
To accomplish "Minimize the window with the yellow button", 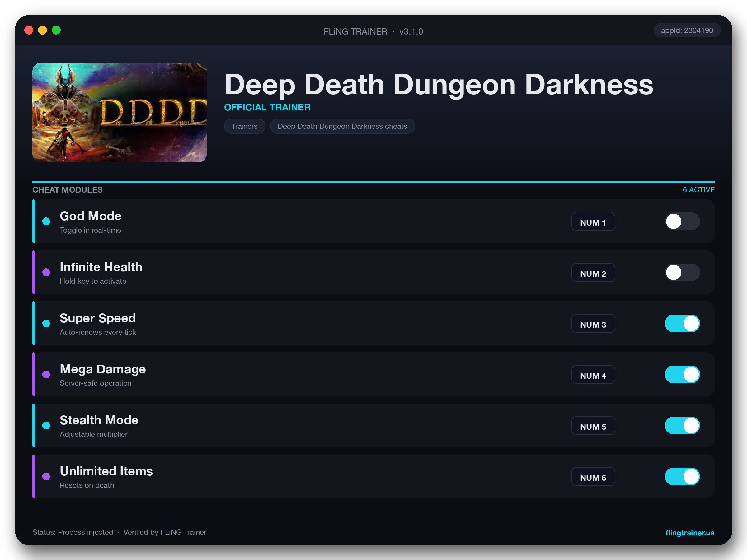I will click(x=43, y=30).
